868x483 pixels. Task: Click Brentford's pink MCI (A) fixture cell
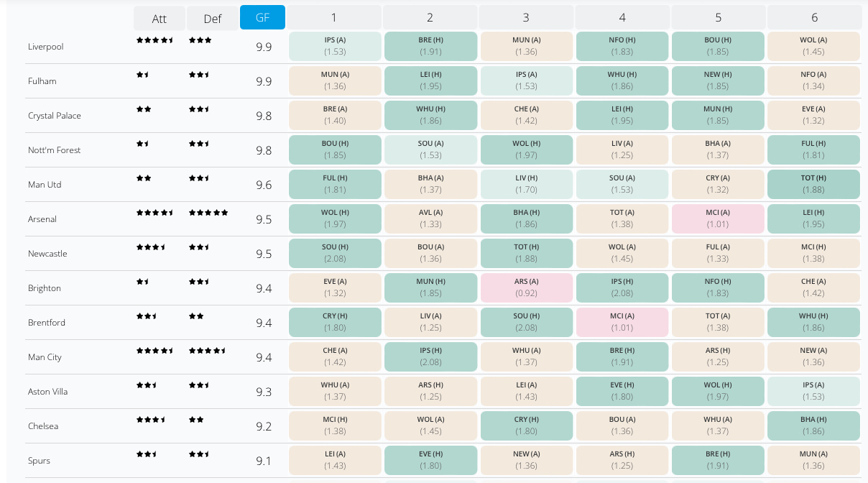pyautogui.click(x=622, y=322)
